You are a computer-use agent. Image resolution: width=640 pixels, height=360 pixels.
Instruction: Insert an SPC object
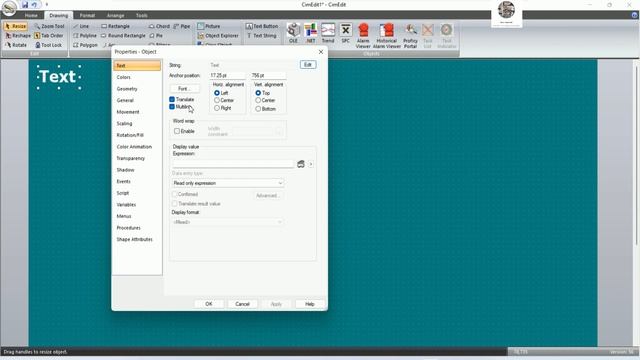click(x=346, y=33)
